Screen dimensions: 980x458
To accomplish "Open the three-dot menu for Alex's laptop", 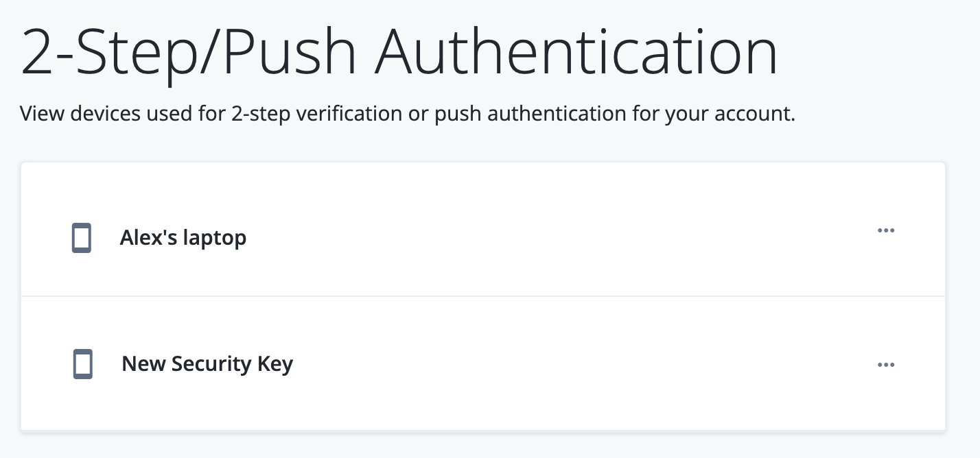I will [x=886, y=230].
